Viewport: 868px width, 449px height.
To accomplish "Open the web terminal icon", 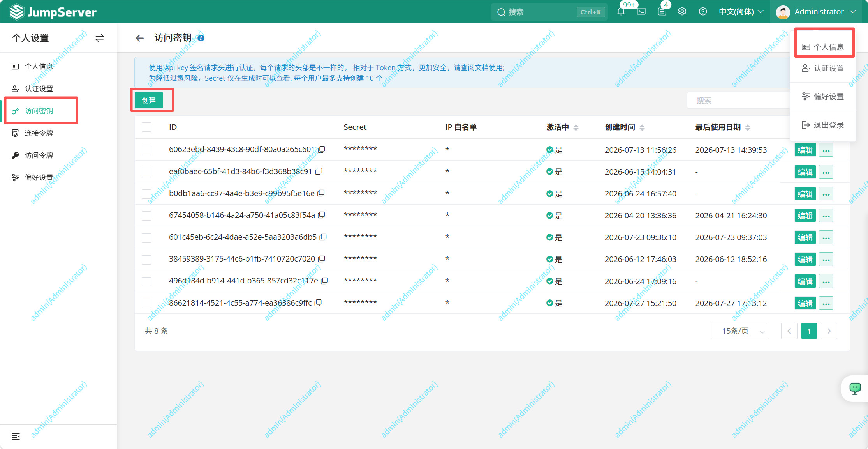I will [641, 12].
